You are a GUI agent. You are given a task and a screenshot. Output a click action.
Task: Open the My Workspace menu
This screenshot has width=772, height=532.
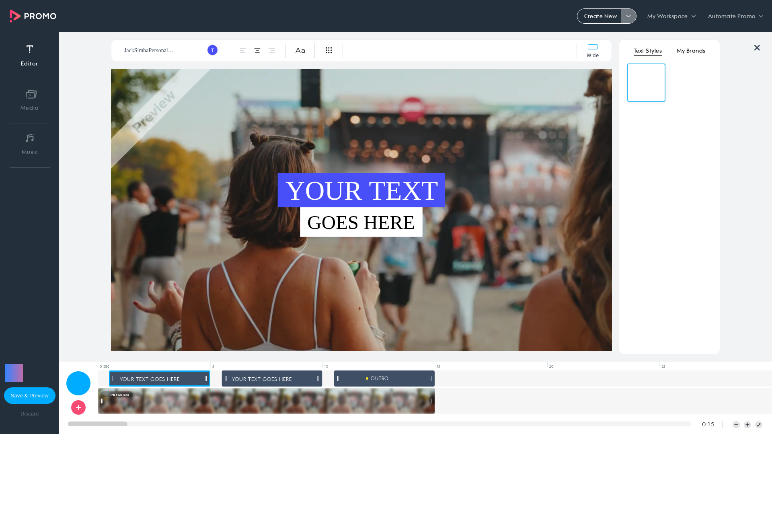pyautogui.click(x=671, y=16)
